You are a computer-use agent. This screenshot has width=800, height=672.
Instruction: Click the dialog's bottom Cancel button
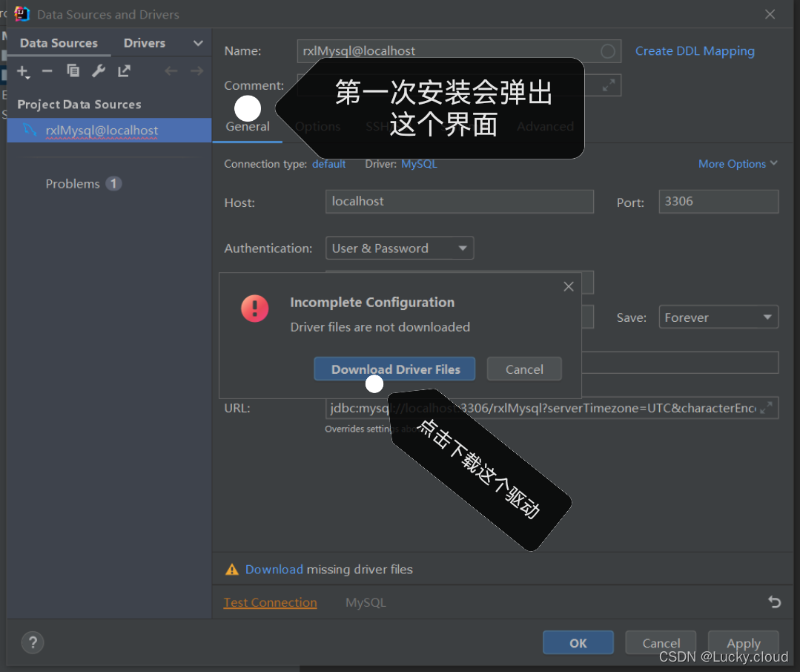click(x=661, y=642)
